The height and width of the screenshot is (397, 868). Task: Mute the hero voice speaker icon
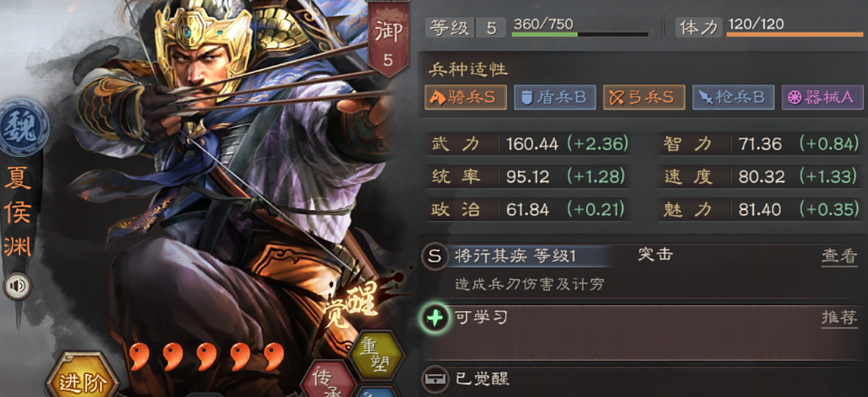click(x=17, y=286)
